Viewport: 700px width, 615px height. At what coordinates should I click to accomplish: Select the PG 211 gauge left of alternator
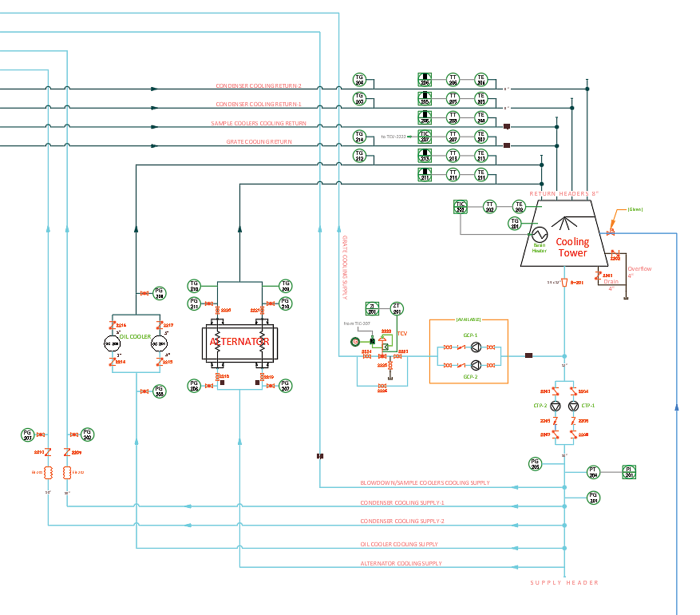click(x=194, y=303)
